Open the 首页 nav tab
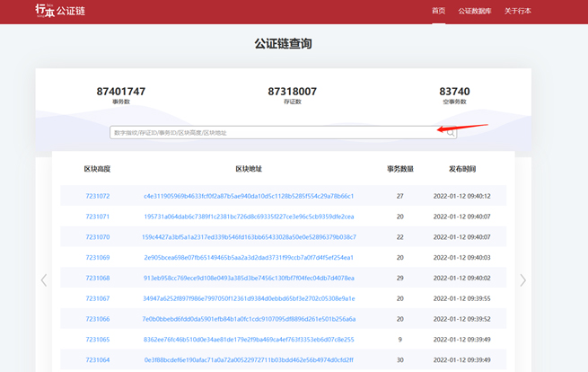 [438, 11]
